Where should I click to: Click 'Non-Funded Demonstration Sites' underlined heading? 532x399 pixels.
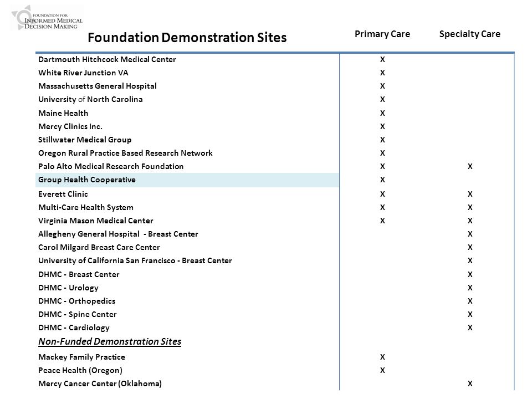pos(110,342)
